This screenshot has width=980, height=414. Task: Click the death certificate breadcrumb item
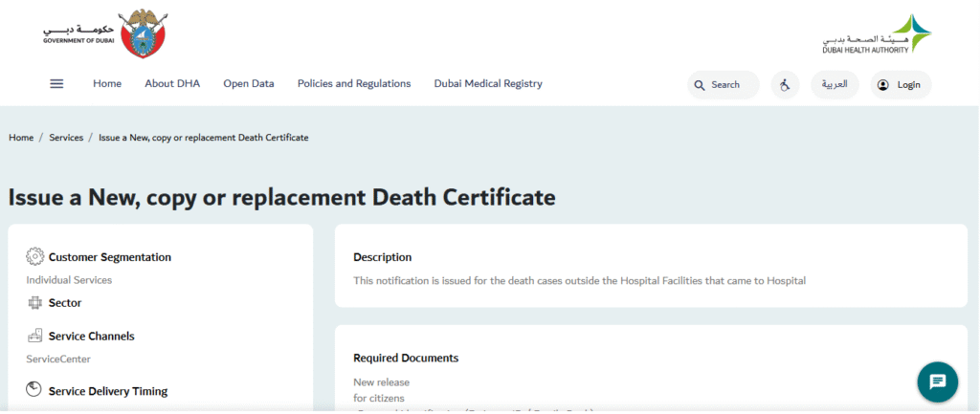point(203,138)
